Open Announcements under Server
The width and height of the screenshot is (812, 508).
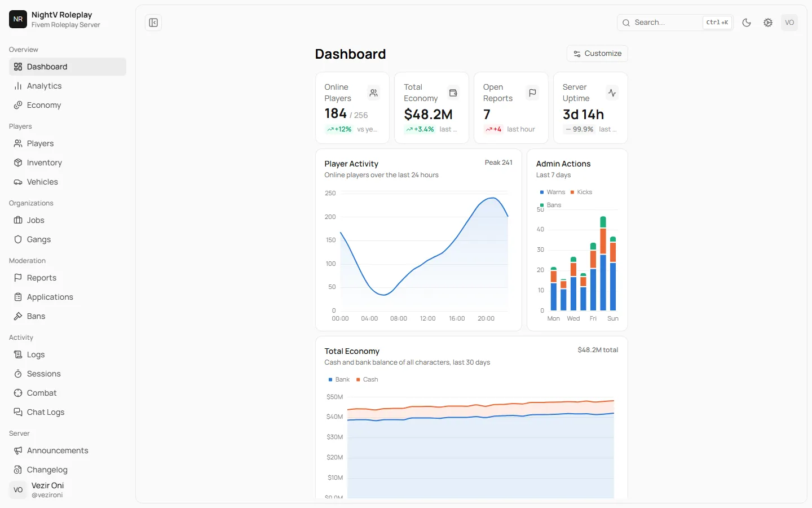pos(68,450)
